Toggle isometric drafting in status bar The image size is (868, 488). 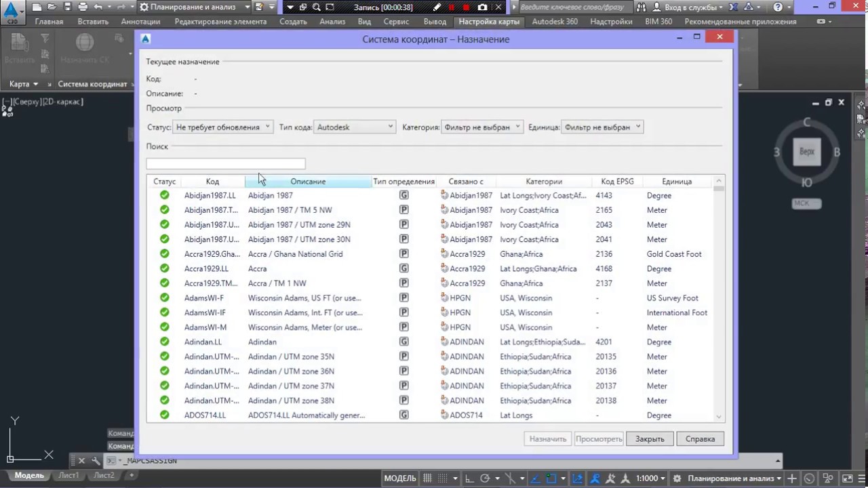click(511, 479)
